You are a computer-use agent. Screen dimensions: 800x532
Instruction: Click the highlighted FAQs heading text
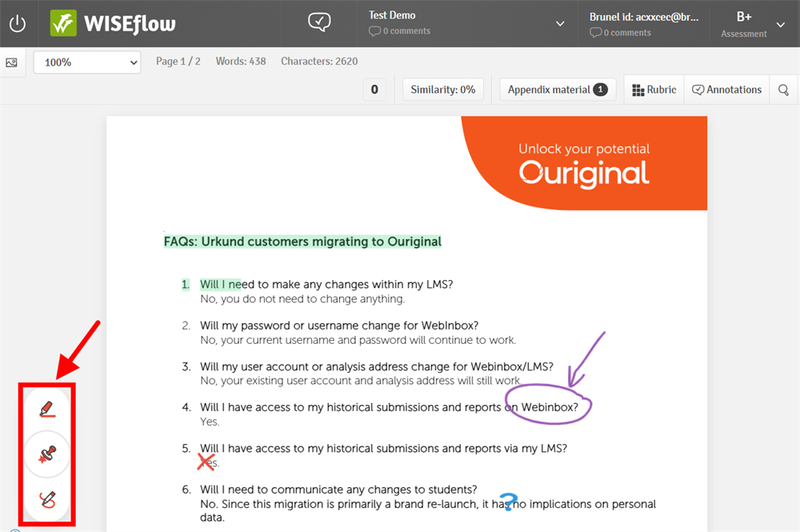tap(302, 241)
